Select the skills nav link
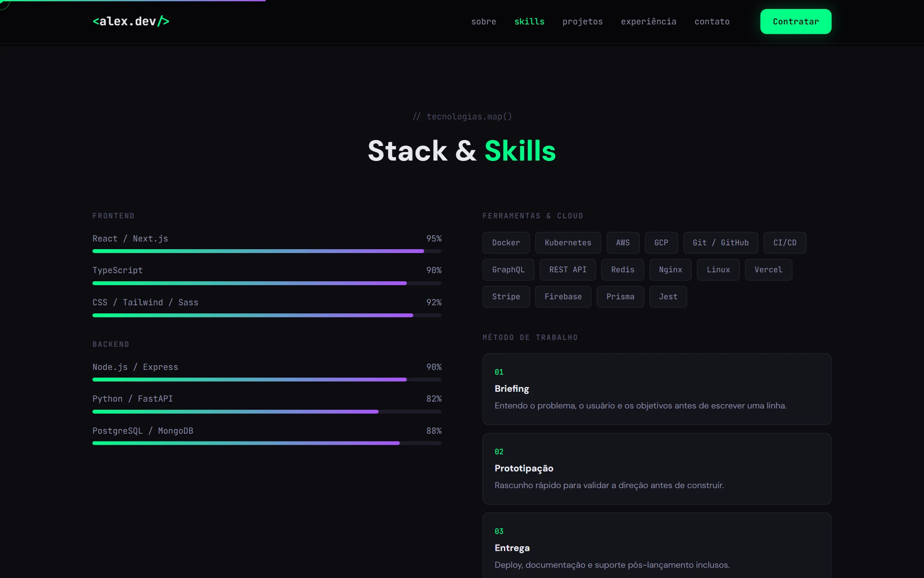Screen dimensions: 924x578 coord(529,21)
